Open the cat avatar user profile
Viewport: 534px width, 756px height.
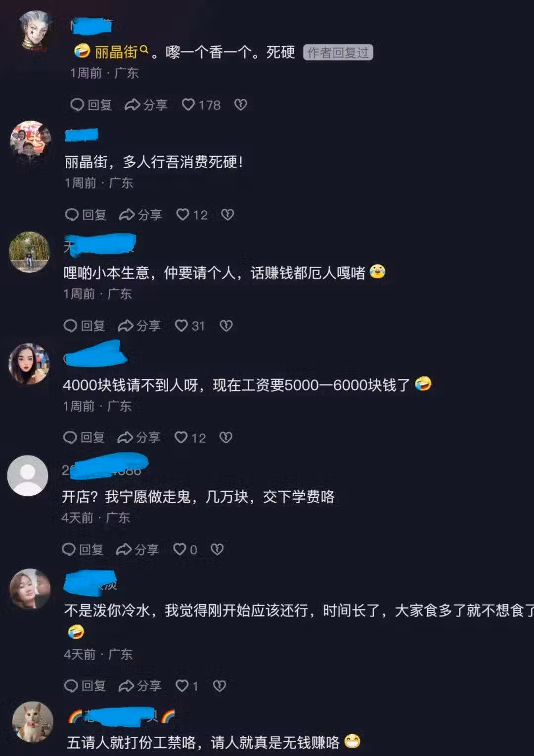[x=33, y=722]
